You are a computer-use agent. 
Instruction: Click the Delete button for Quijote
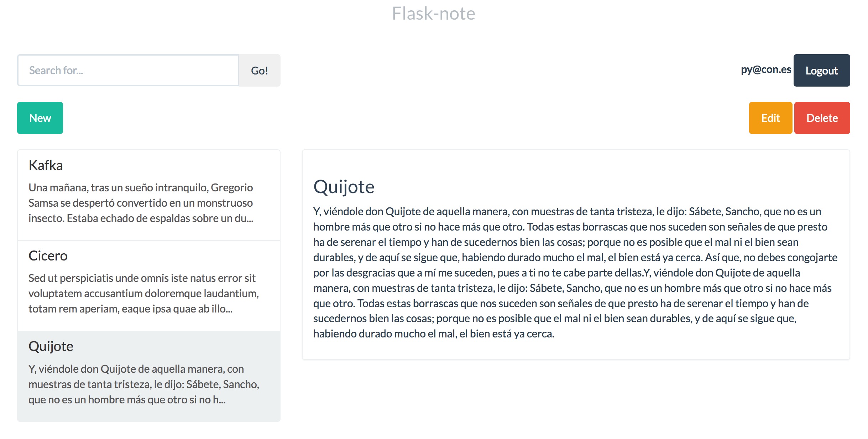coord(822,118)
